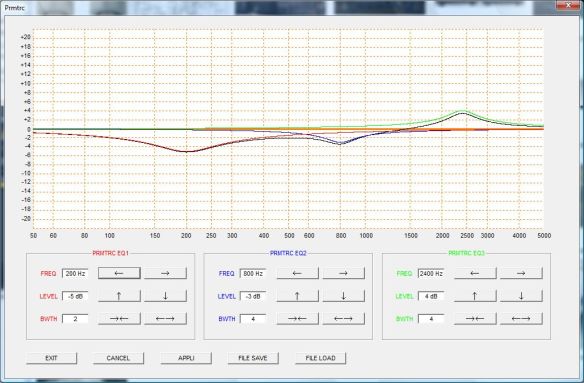Click the PRMTRC EQ1 group title
This screenshot has height=383, width=584.
(x=110, y=253)
